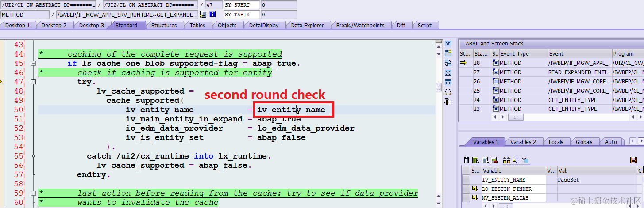Click the new tool icon with star
The image size is (644, 208).
click(448, 53)
